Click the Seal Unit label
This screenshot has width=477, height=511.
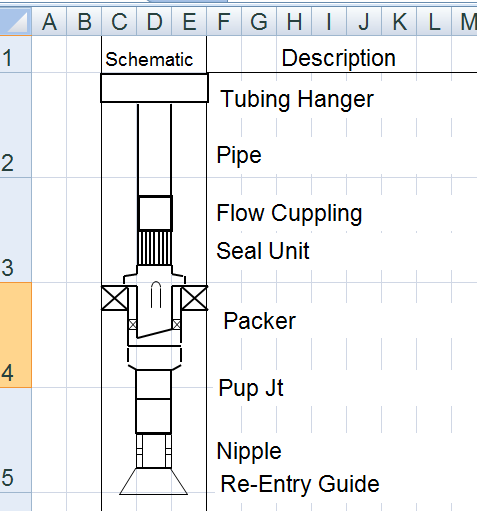pos(263,251)
